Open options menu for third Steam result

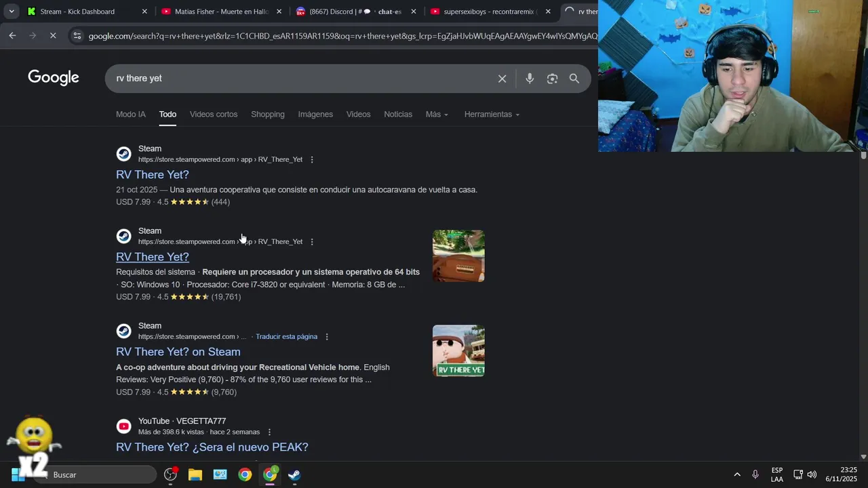click(x=327, y=337)
